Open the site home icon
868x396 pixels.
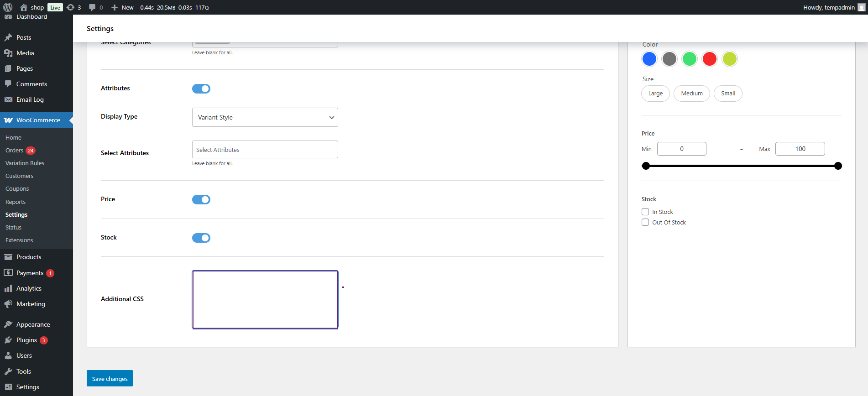(x=24, y=7)
